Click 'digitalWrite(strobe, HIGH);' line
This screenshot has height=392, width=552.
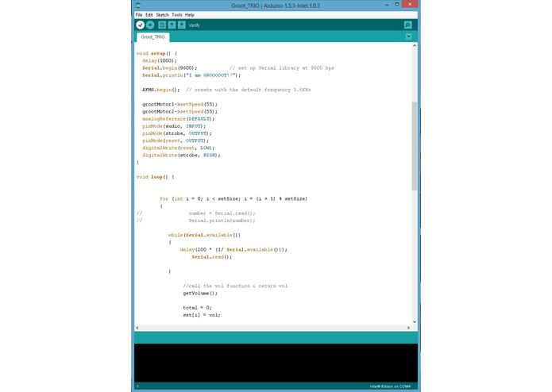click(181, 155)
